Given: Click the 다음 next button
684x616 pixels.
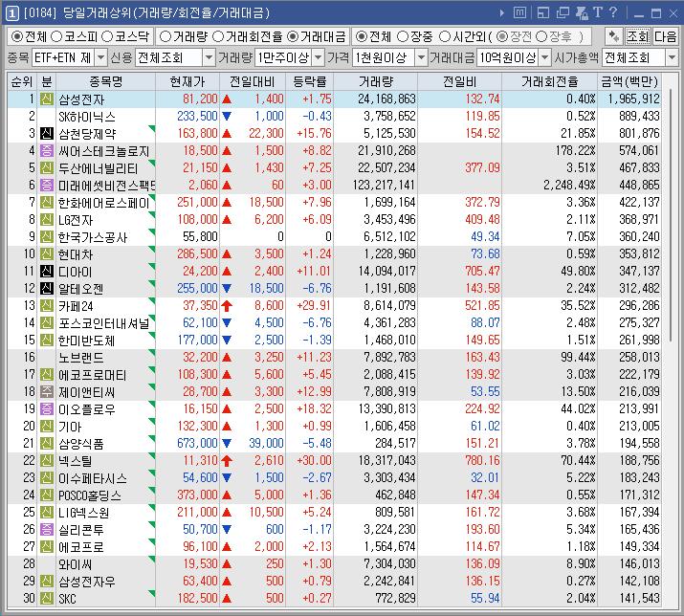Looking at the screenshot, I should tap(665, 36).
